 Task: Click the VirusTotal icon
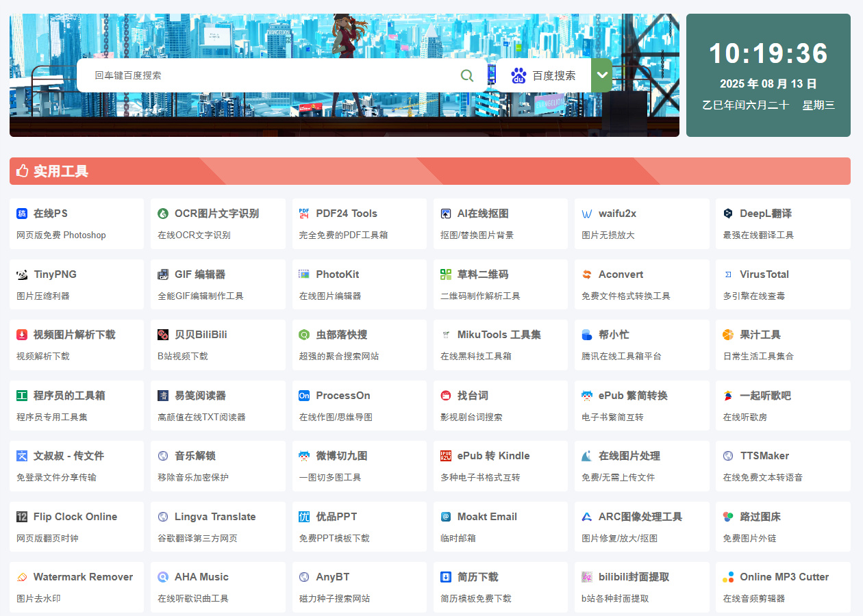tap(728, 274)
